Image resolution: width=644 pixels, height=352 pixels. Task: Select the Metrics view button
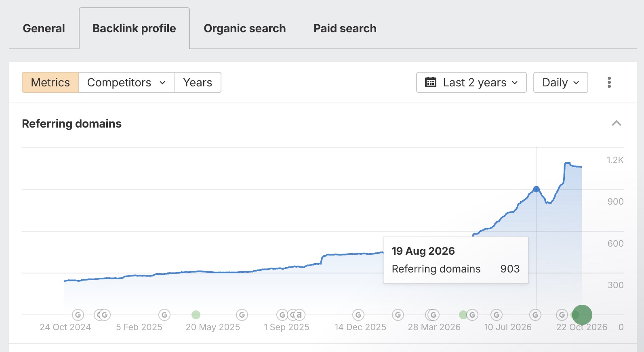pos(51,82)
